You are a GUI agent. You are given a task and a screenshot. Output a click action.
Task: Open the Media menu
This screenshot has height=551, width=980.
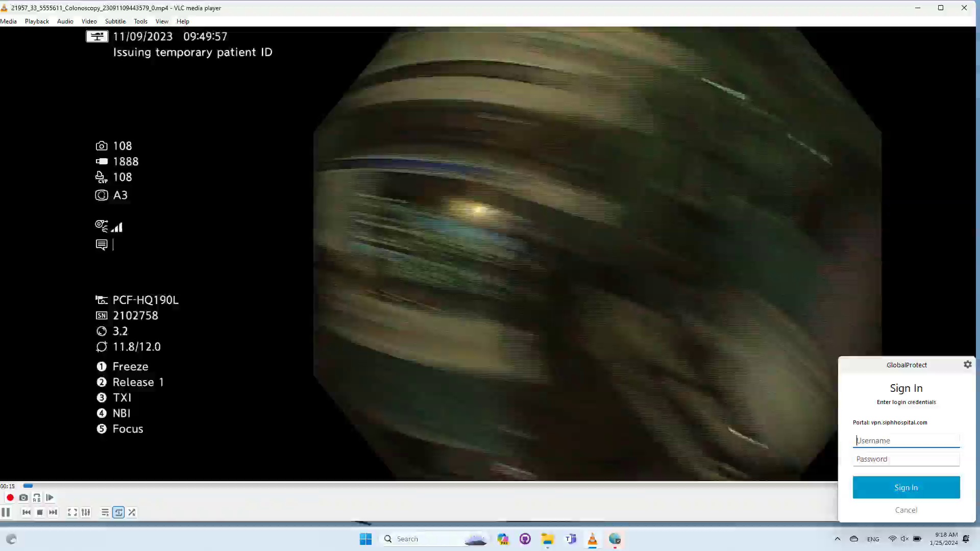pos(9,21)
